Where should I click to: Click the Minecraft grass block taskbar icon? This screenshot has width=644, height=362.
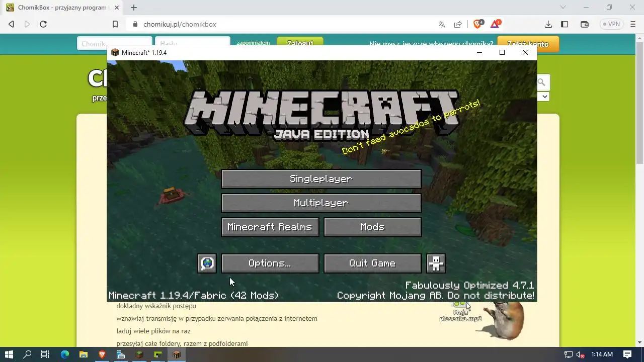coord(139,354)
